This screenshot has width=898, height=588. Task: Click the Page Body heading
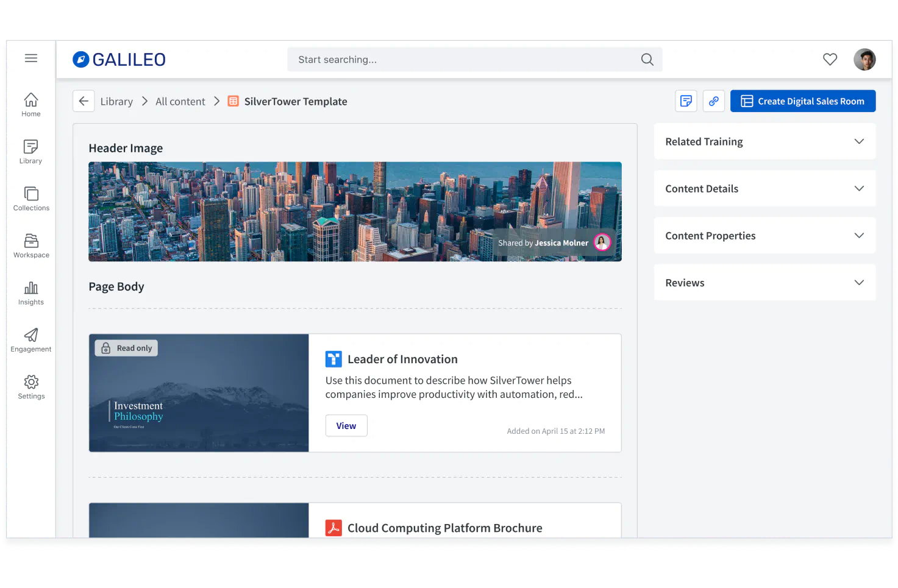click(x=116, y=286)
